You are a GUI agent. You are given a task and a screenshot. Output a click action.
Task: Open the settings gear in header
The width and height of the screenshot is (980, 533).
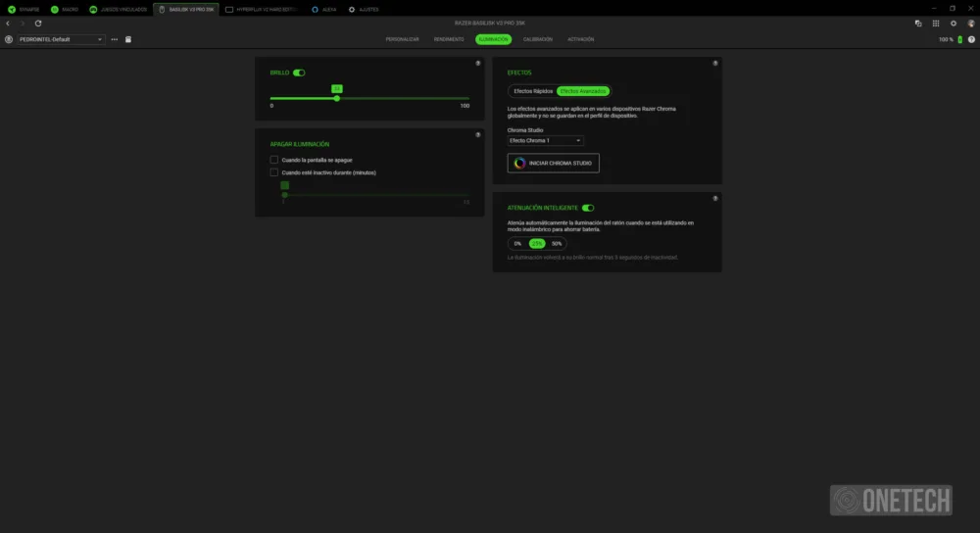[x=954, y=24]
